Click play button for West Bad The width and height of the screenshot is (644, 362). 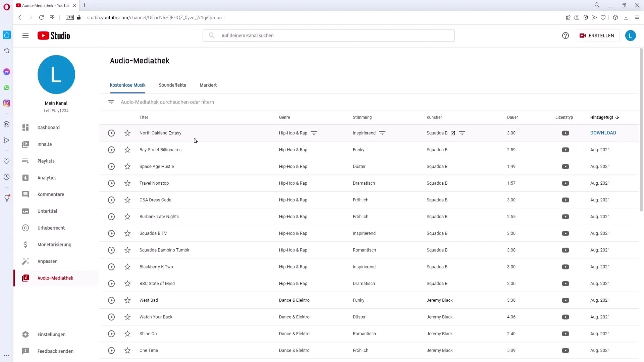111,300
